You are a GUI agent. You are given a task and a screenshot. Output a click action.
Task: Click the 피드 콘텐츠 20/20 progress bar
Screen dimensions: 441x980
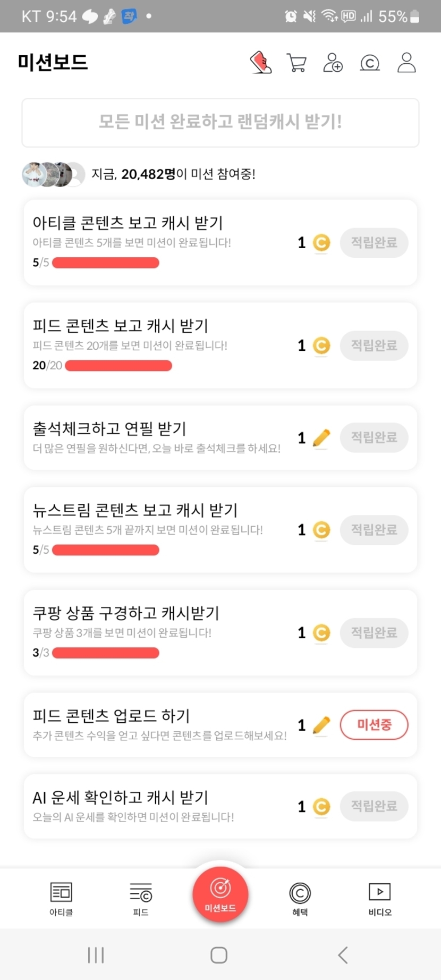pos(118,366)
